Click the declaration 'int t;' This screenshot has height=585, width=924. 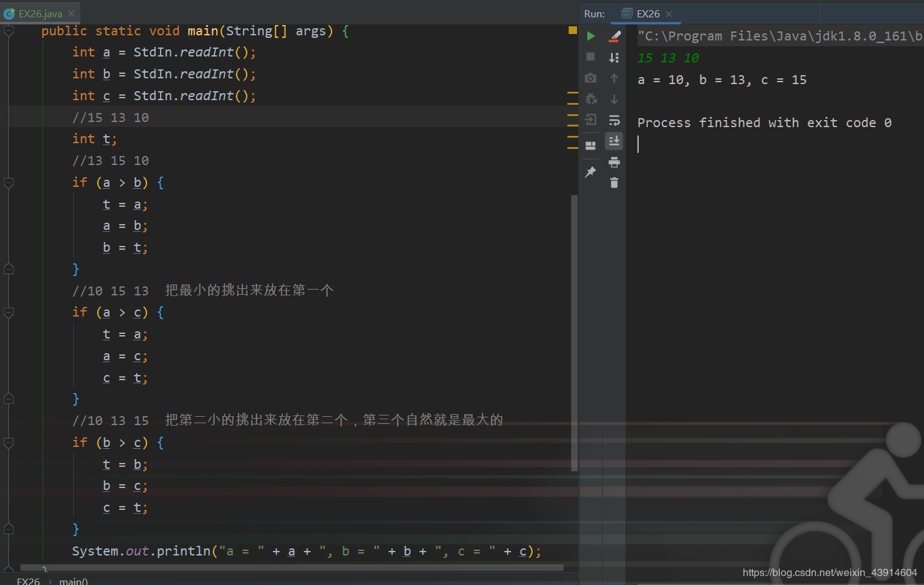coord(94,139)
